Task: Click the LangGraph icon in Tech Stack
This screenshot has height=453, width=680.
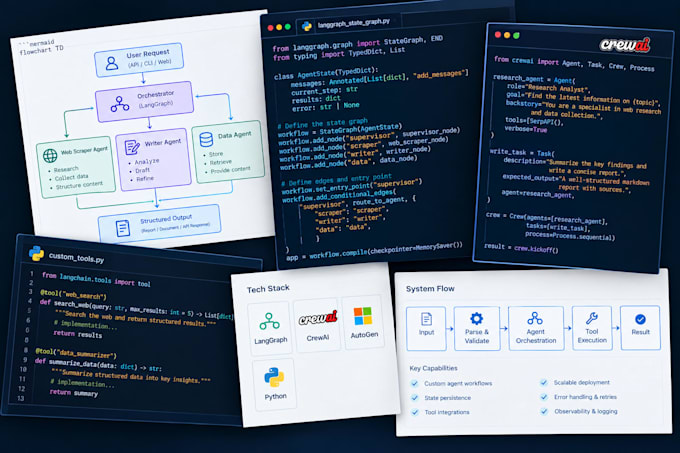Action: tap(269, 321)
